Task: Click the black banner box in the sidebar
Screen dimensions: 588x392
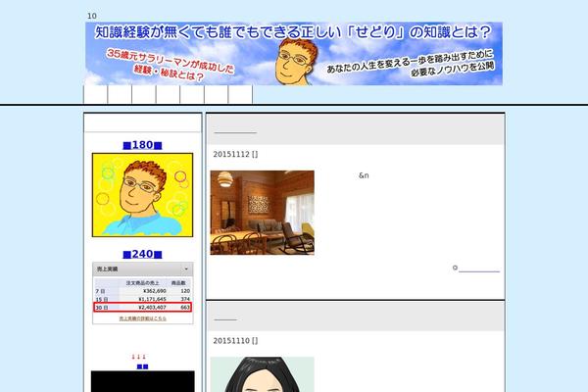Action: click(142, 381)
